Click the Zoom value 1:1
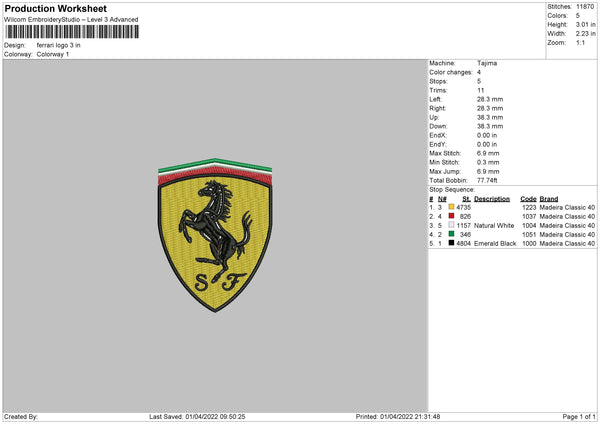The width and height of the screenshot is (600, 424). pyautogui.click(x=580, y=42)
